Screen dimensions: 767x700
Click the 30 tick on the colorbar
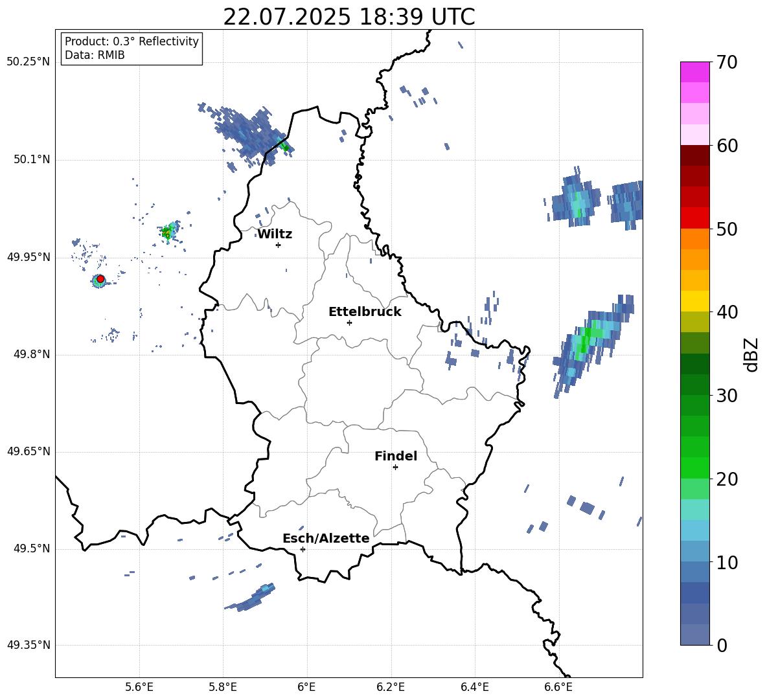(x=727, y=396)
